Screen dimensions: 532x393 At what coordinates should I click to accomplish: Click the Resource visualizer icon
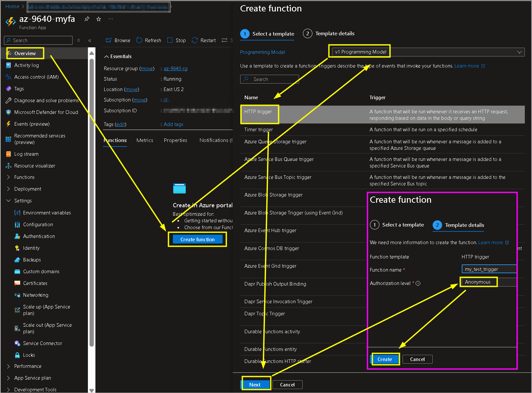8,166
